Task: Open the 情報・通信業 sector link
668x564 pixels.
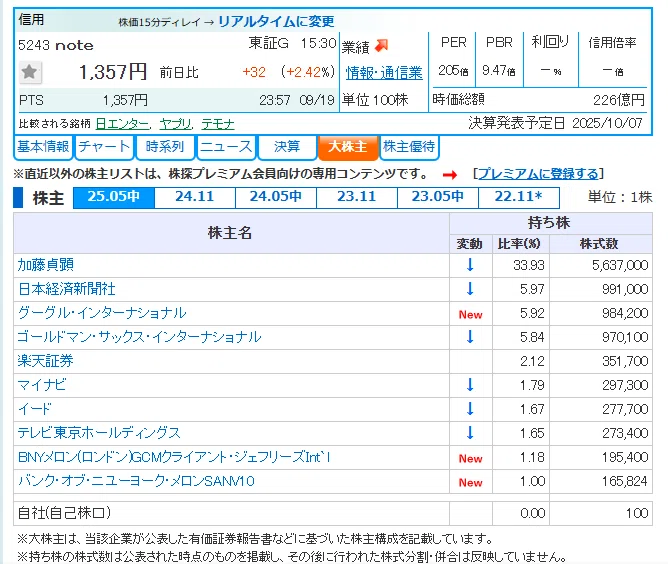Action: tap(384, 72)
